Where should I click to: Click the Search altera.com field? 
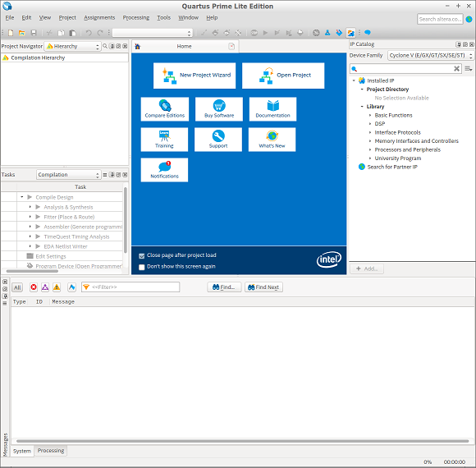click(440, 19)
